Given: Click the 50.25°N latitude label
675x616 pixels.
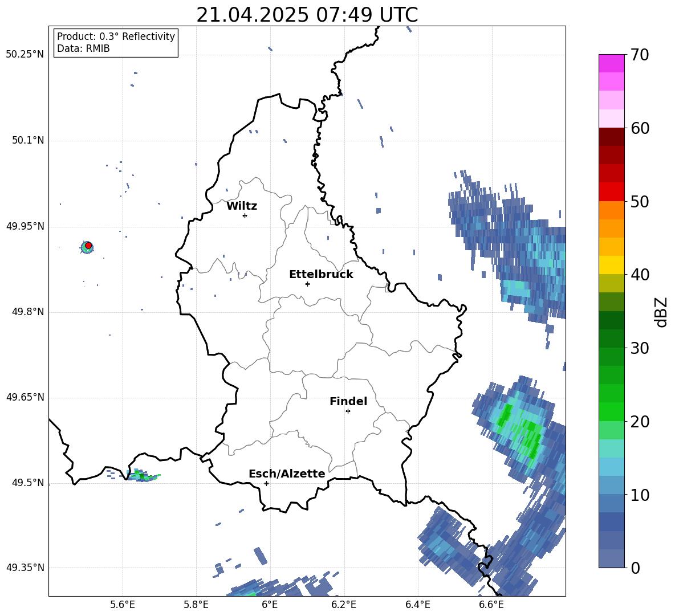Looking at the screenshot, I should [x=25, y=55].
